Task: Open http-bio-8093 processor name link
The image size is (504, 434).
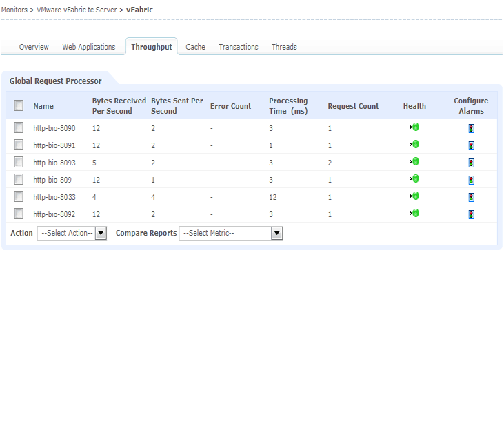Action: point(54,163)
